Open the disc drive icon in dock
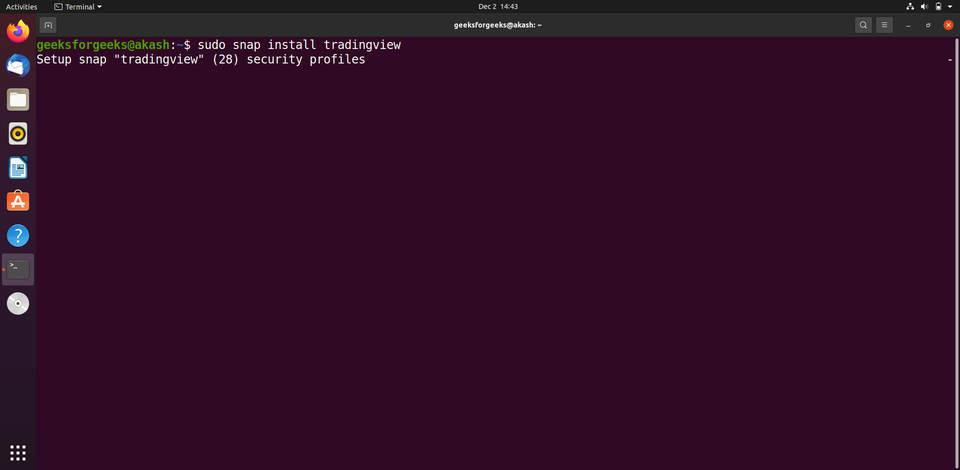Screen dimensions: 960x470 click(x=18, y=304)
